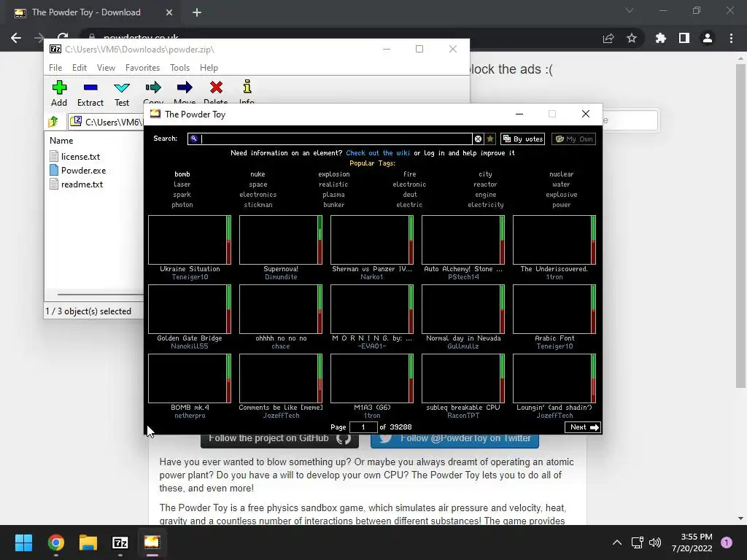Open volume control in system tray
The height and width of the screenshot is (560, 747).
click(655, 542)
